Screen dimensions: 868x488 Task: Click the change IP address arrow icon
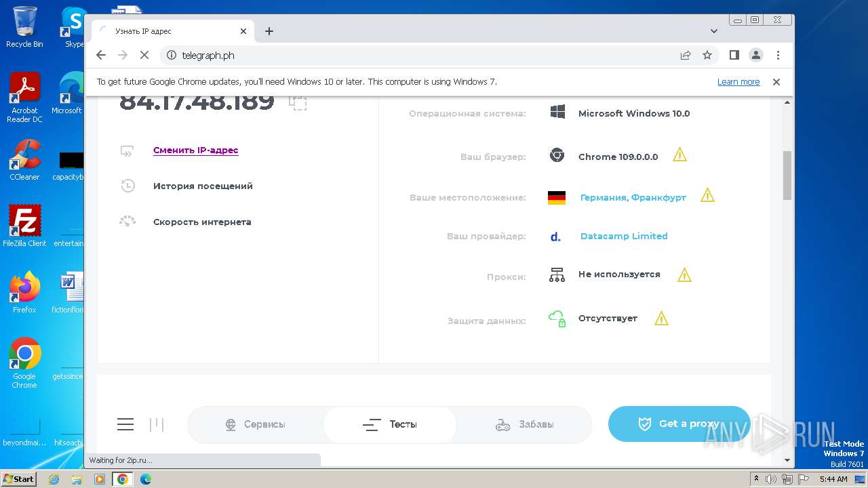pyautogui.click(x=127, y=150)
